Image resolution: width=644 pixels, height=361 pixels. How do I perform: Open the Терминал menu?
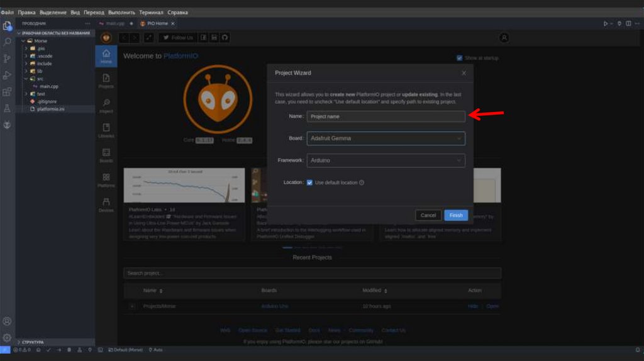150,12
